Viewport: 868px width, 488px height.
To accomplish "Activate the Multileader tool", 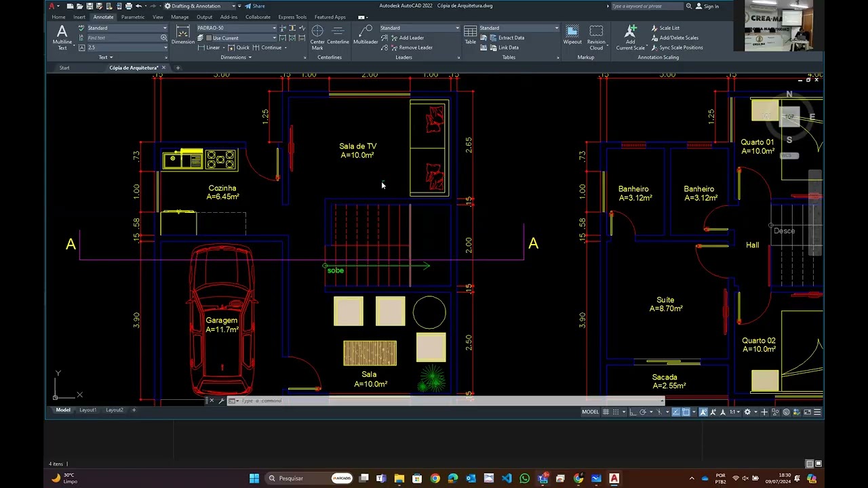I will click(366, 35).
